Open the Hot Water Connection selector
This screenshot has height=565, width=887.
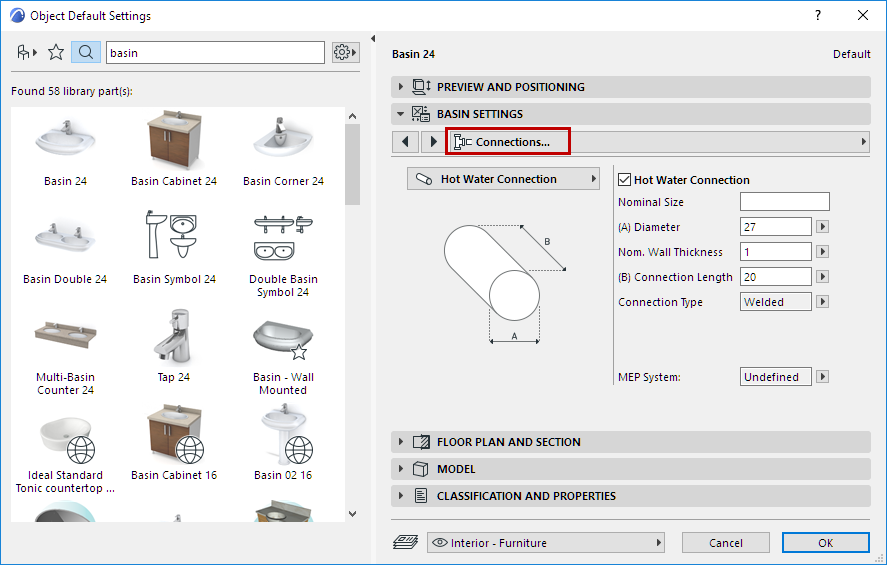pos(503,179)
